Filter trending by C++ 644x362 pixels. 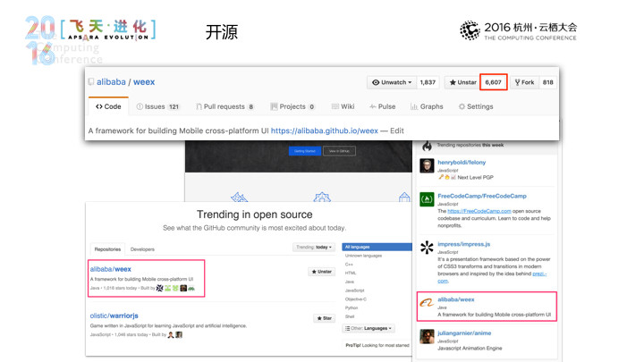[349, 265]
